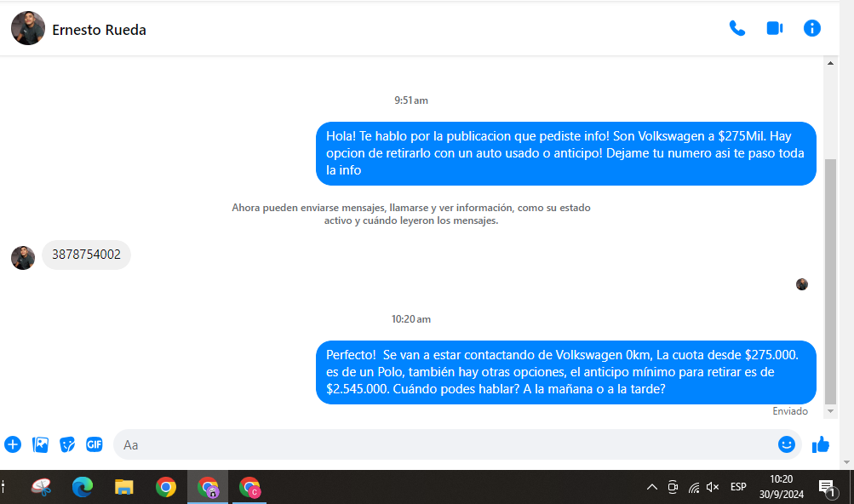Open more actions with the plus icon

13,444
